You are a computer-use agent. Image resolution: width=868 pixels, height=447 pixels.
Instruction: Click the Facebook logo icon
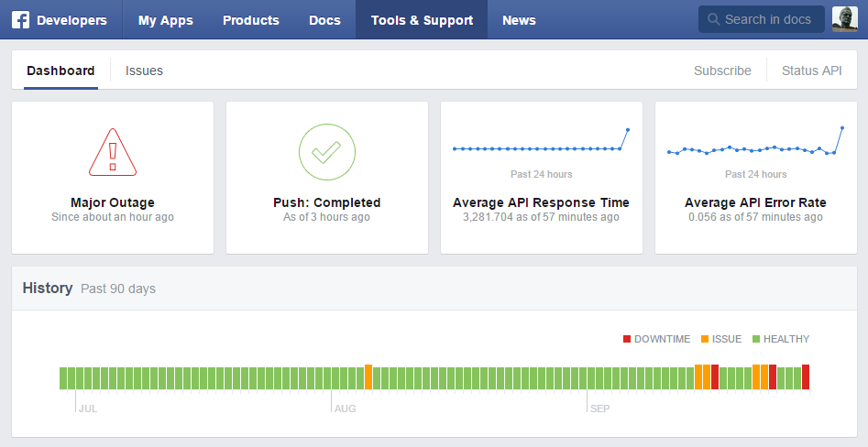coord(21,20)
